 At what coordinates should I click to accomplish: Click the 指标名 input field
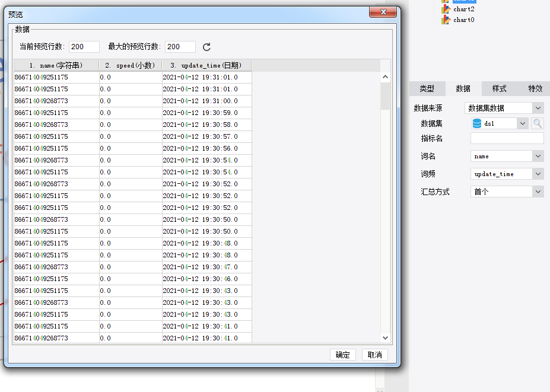click(507, 138)
